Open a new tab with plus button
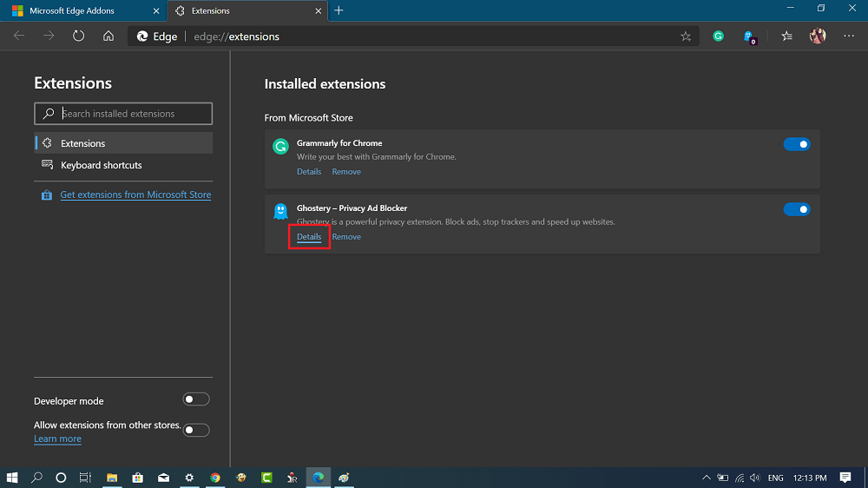 click(x=339, y=10)
